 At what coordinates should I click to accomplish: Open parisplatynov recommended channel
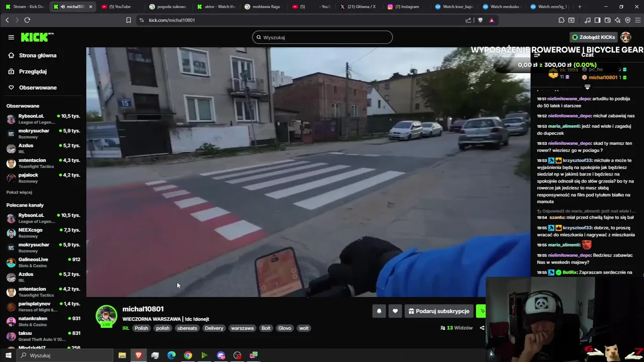pos(43,307)
